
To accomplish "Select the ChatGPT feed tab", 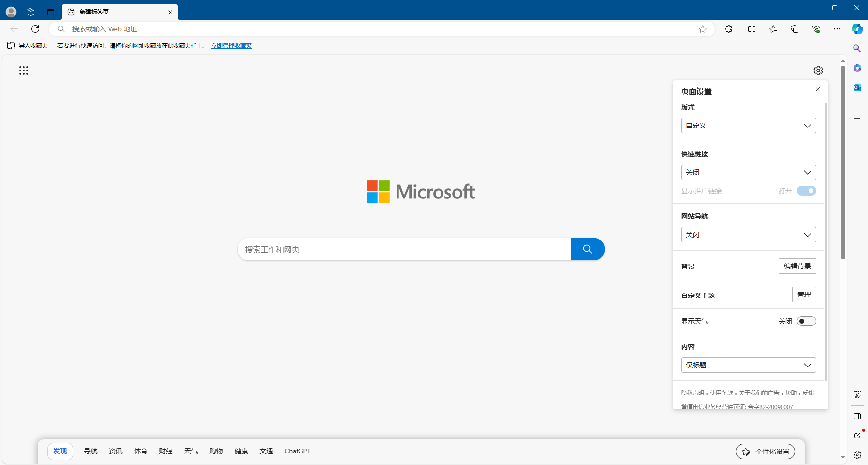I will pos(297,451).
